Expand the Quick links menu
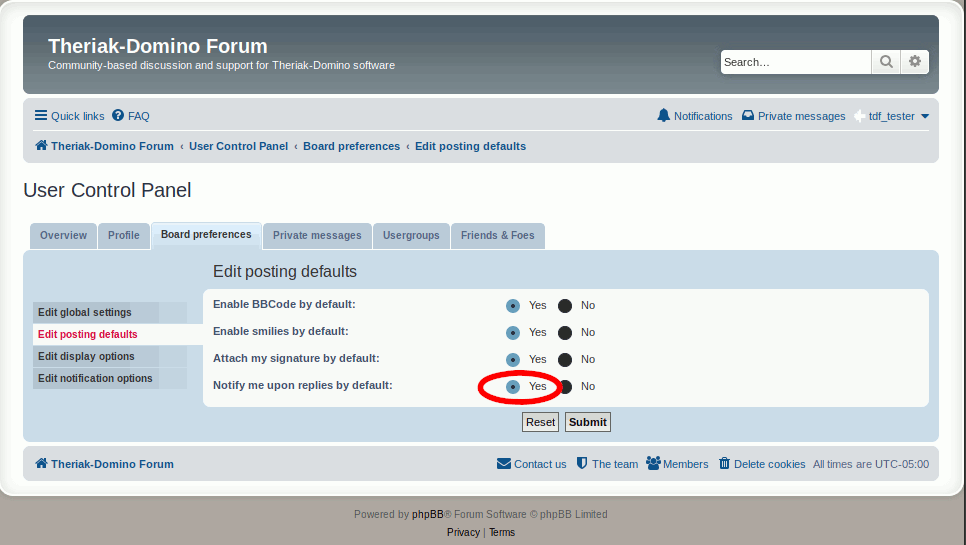Screen dimensions: 966x545 point(70,116)
